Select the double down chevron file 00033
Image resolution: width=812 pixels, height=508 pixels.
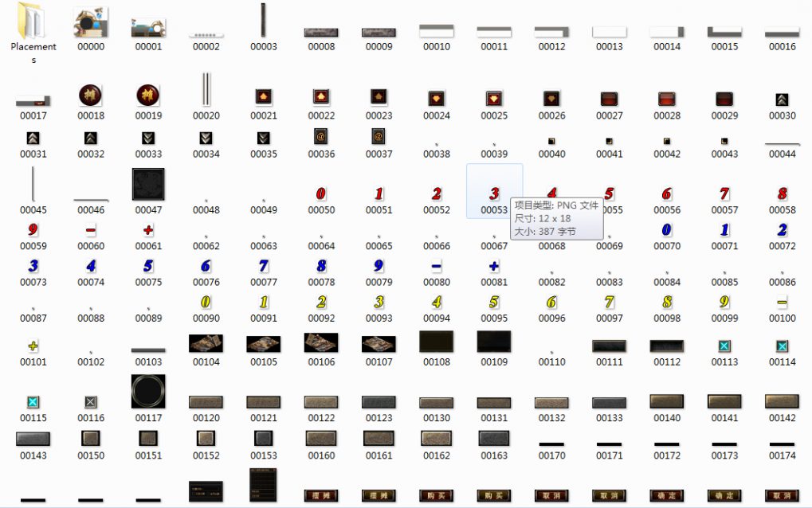(148, 138)
